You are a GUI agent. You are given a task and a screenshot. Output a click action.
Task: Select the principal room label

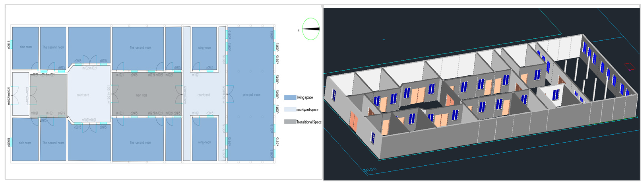[251, 95]
